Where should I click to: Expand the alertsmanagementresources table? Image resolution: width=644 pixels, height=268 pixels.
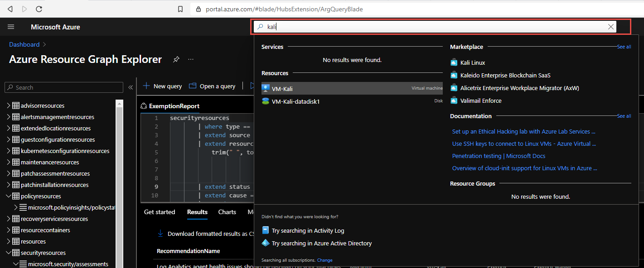tap(8, 117)
